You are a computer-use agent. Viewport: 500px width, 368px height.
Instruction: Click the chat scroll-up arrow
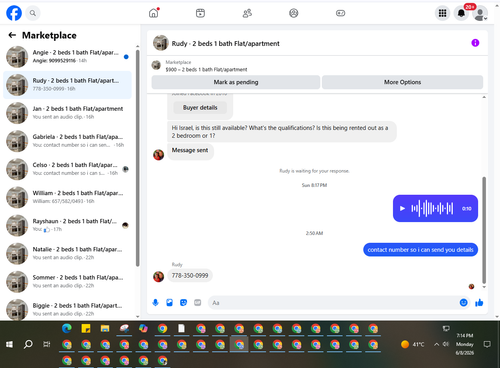484,97
